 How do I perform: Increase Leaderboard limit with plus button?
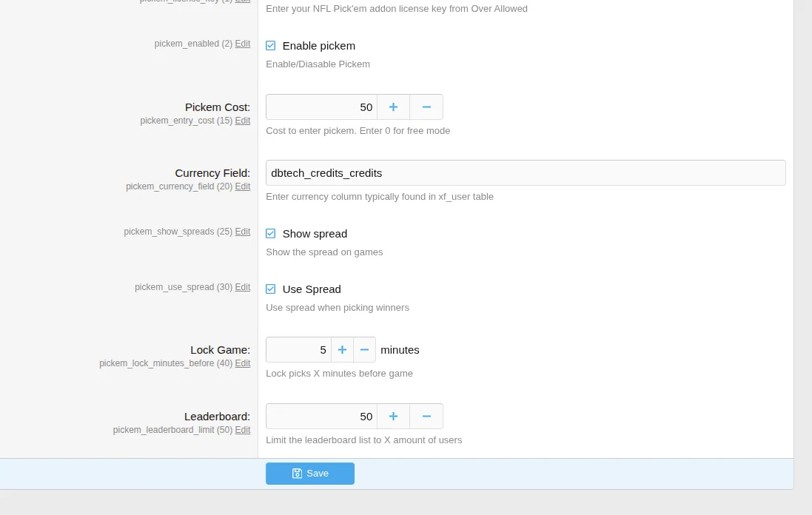(393, 417)
